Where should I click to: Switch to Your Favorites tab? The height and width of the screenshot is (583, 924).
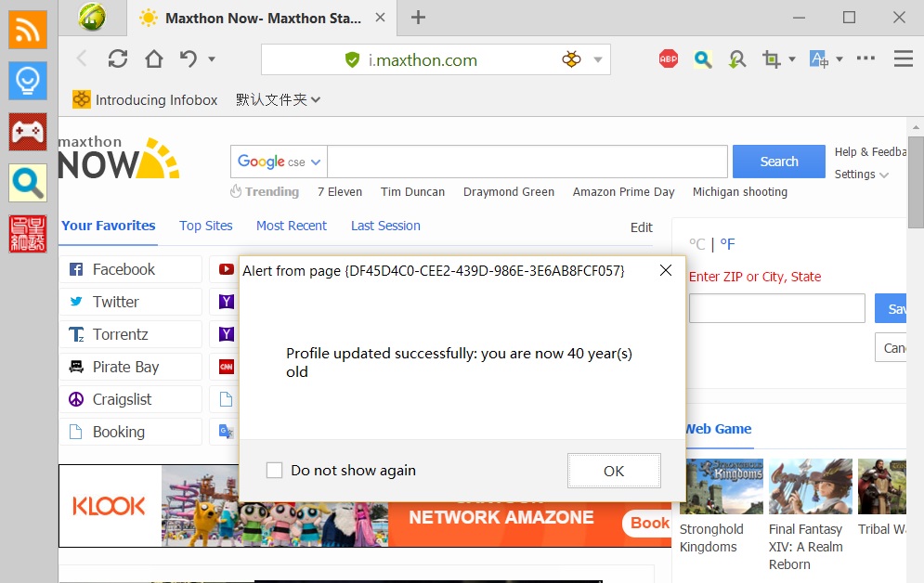click(x=109, y=226)
